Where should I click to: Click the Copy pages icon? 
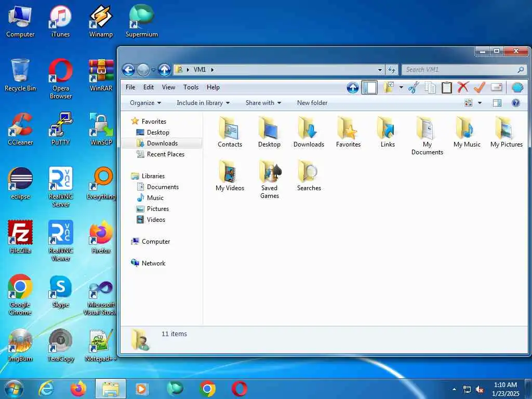tap(430, 87)
